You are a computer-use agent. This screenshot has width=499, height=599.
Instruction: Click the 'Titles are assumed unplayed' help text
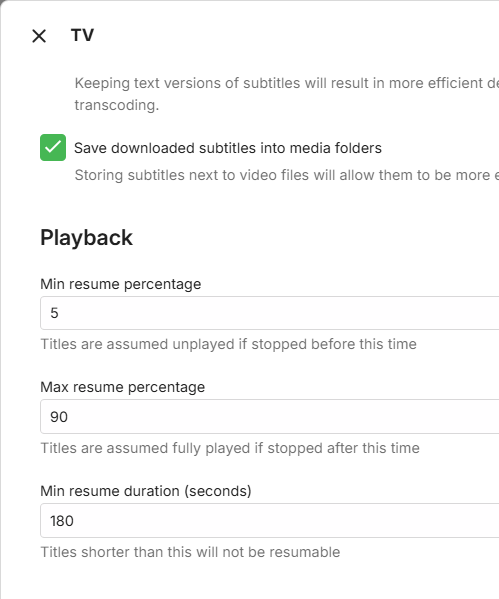[x=228, y=344]
